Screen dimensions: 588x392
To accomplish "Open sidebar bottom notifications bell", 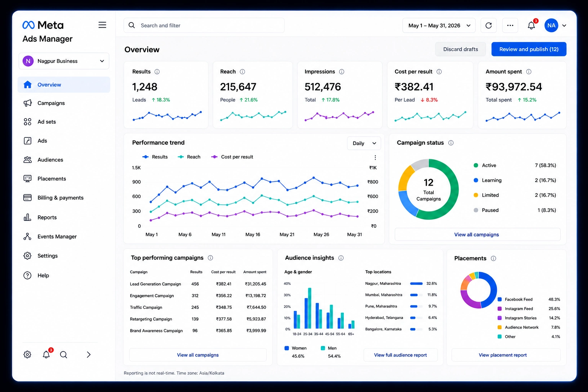I will click(x=46, y=354).
